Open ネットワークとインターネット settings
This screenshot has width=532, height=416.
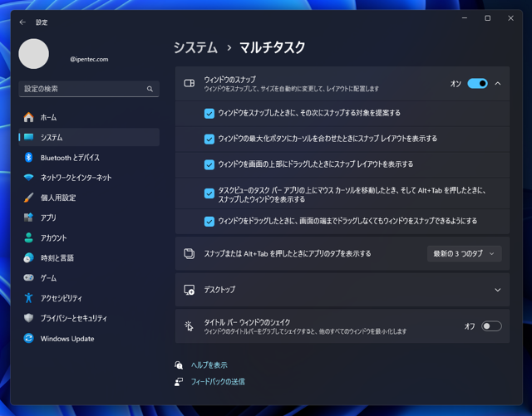coord(89,178)
